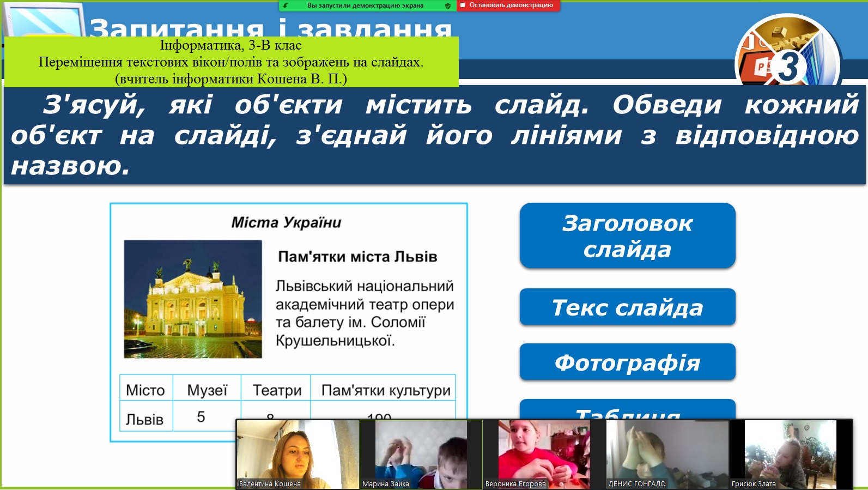Click the Заголовок слайда button
868x490 pixels.
coord(627,236)
